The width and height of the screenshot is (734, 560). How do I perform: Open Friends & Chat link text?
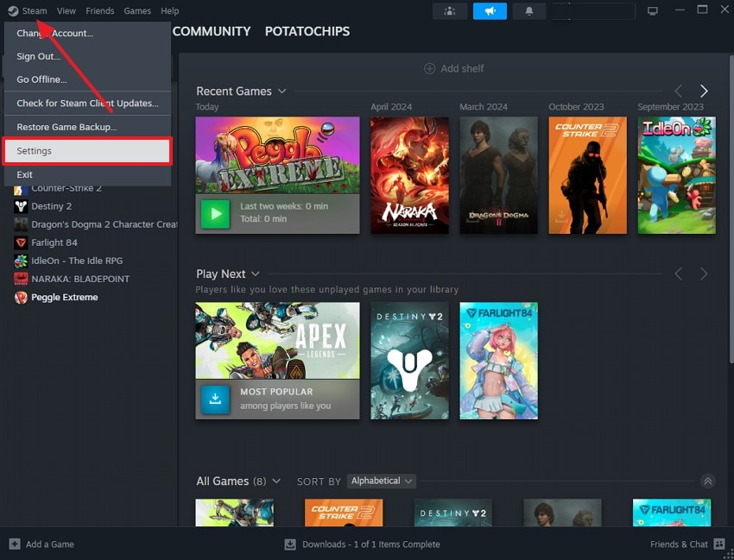(x=679, y=544)
